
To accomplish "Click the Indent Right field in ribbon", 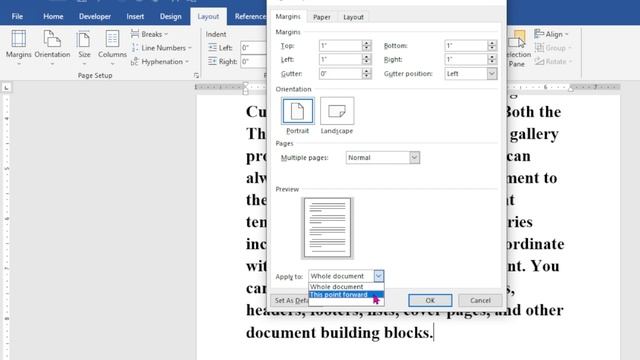I will click(253, 62).
